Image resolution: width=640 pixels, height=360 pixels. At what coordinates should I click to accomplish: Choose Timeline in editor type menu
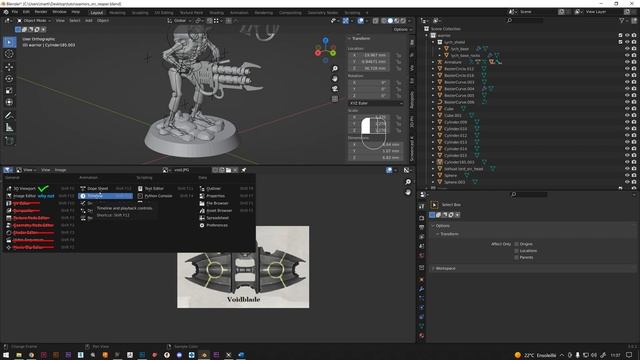[106, 196]
